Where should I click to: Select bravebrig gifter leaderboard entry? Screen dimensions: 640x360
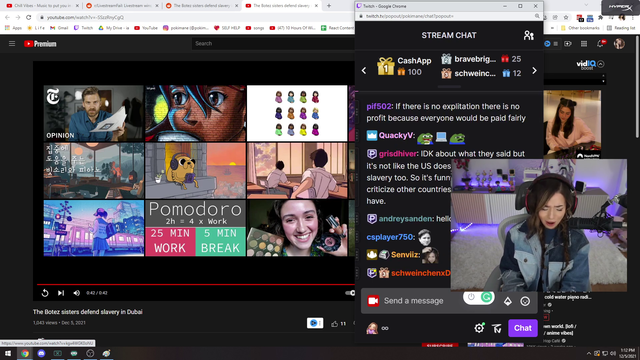481,59
